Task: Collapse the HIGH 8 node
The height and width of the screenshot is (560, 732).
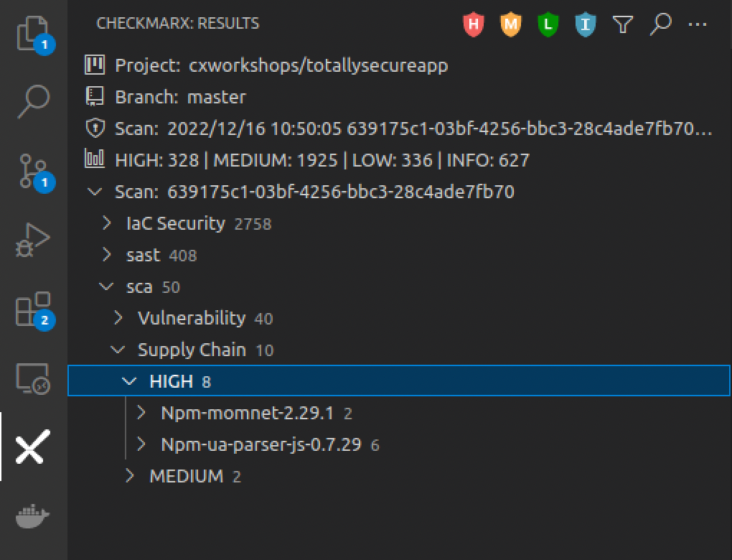Action: coord(129,381)
